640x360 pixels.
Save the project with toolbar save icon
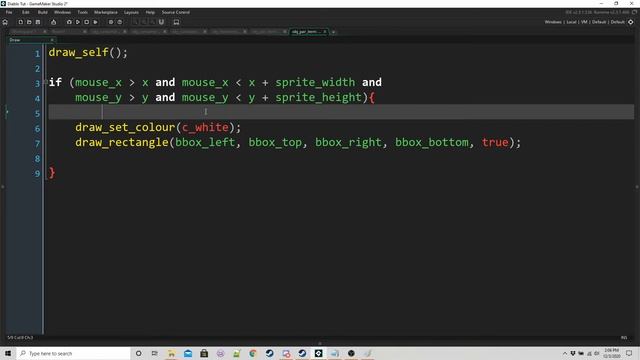[38, 22]
